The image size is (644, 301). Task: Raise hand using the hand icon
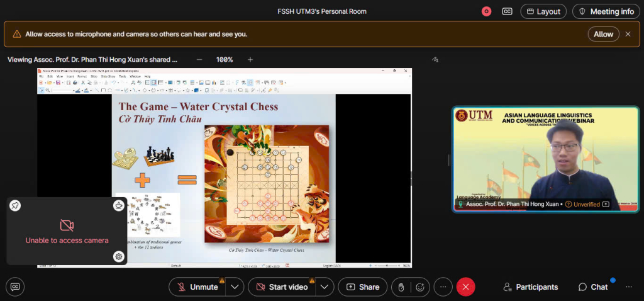point(401,287)
